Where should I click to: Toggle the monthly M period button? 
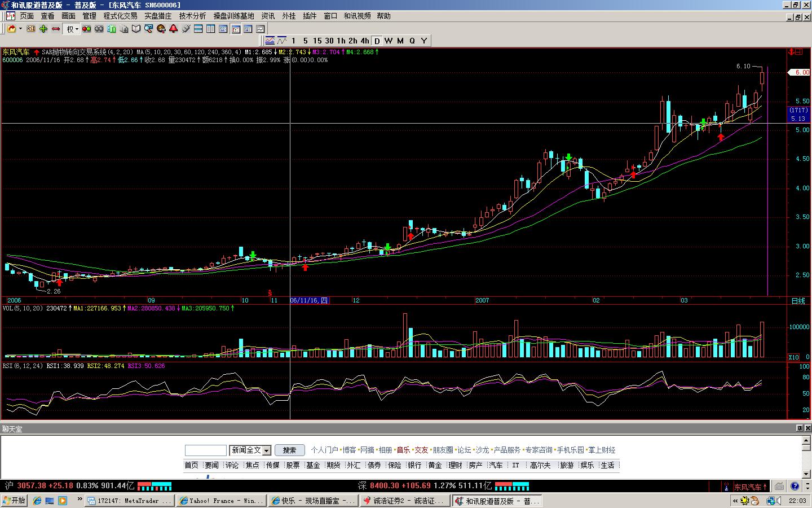pos(400,41)
